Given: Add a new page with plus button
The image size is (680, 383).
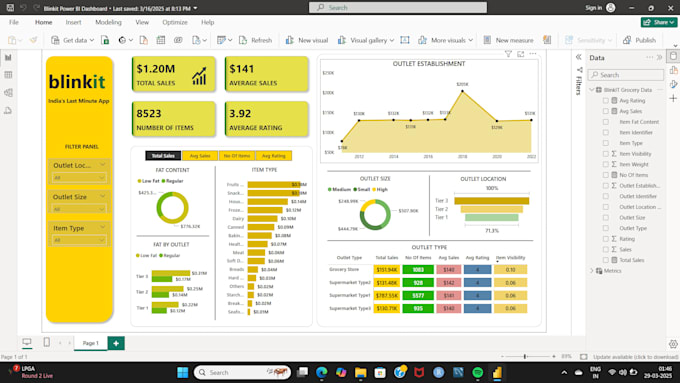Looking at the screenshot, I should tap(116, 343).
